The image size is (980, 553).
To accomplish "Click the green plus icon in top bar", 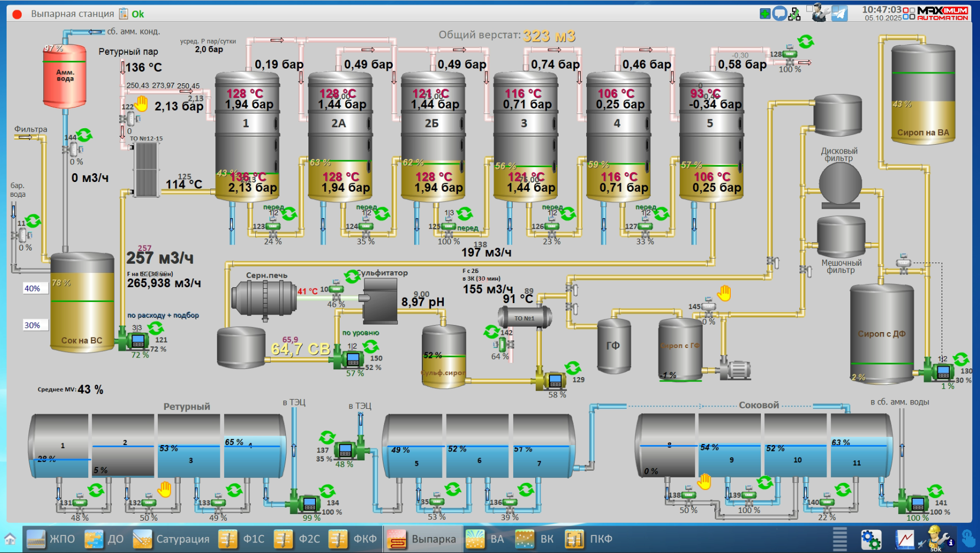I will (x=765, y=14).
